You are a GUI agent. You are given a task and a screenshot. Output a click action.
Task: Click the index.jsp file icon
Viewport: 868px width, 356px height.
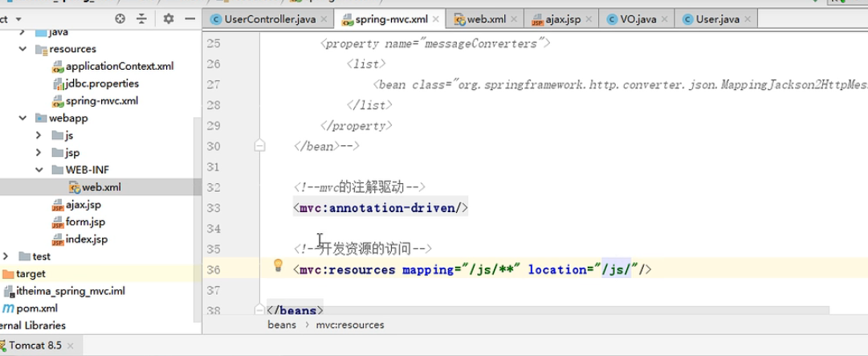click(x=58, y=239)
